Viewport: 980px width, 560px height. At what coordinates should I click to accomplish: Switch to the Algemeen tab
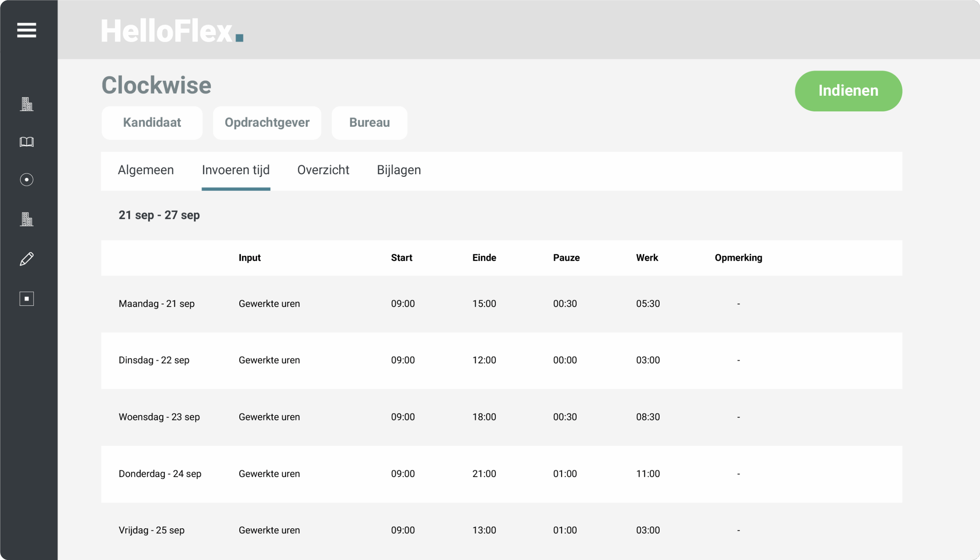tap(146, 170)
